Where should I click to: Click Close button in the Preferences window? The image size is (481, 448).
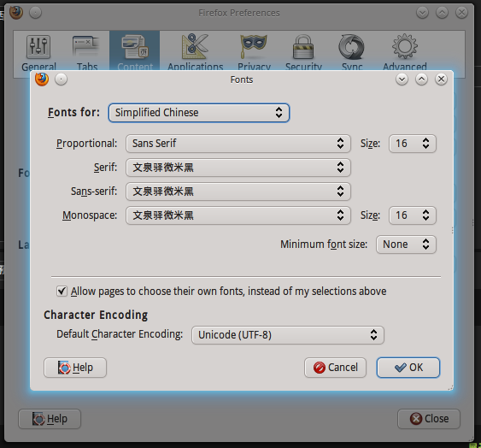[x=429, y=419]
